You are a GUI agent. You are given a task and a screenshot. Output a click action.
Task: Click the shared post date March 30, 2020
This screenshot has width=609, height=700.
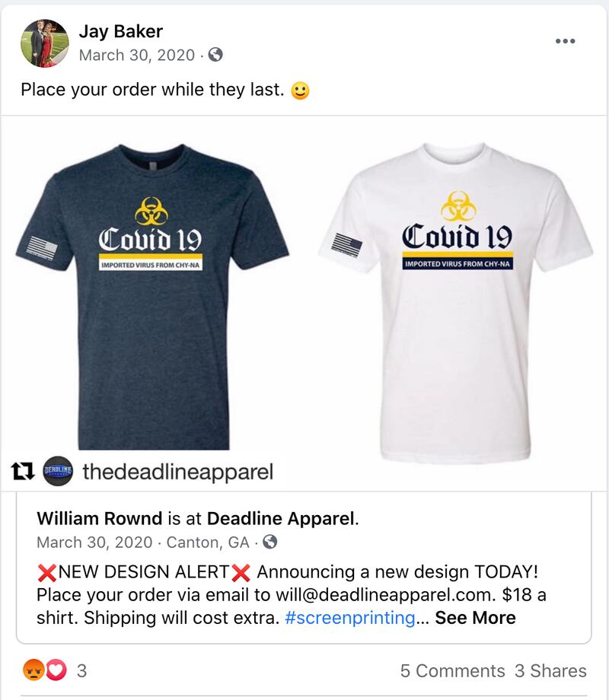point(94,542)
